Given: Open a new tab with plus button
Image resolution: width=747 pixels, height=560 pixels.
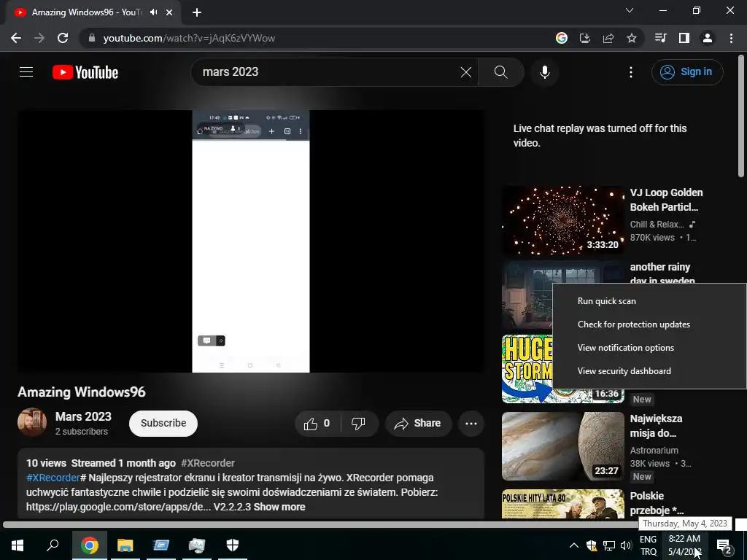Looking at the screenshot, I should (x=197, y=12).
